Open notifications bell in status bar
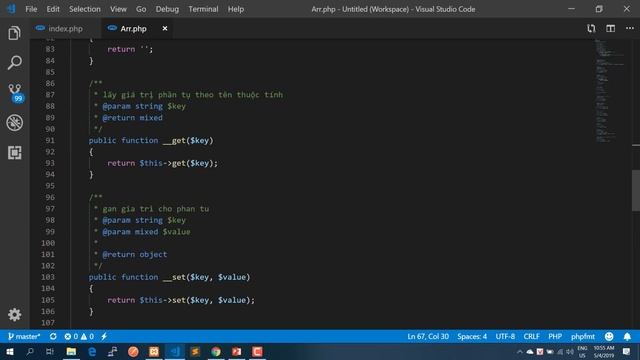 coord(627,336)
